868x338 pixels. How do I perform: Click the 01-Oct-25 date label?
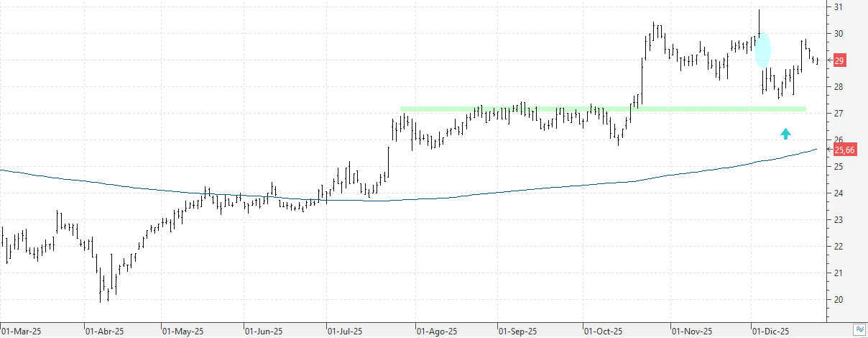(602, 332)
